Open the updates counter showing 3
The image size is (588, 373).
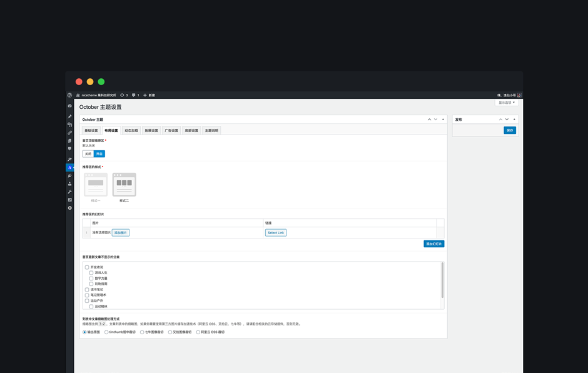[x=124, y=95]
